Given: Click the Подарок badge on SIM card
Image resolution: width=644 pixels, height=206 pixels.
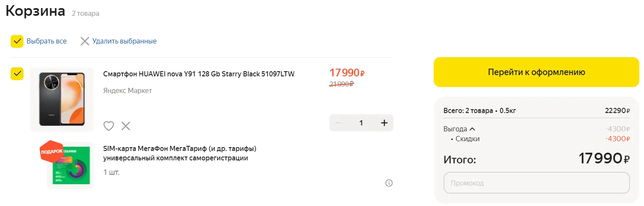Looking at the screenshot, I should (x=51, y=151).
